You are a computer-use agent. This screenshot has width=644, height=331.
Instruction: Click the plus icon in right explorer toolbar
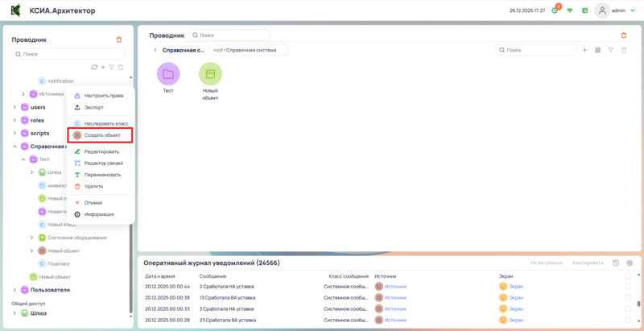point(584,50)
